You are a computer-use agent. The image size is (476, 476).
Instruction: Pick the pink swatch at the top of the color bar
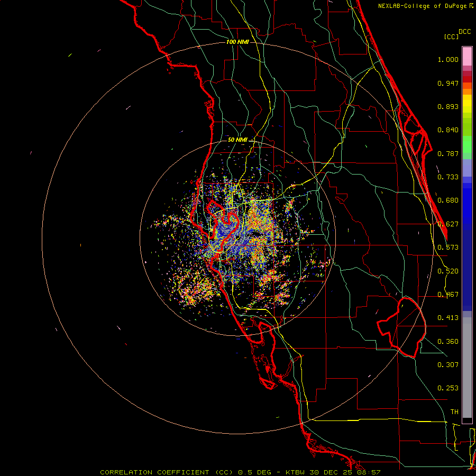467,57
